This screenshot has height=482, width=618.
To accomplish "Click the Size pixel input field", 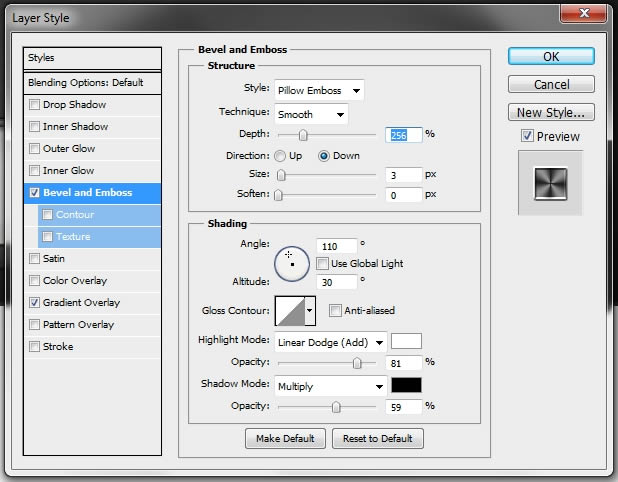I will click(x=404, y=175).
